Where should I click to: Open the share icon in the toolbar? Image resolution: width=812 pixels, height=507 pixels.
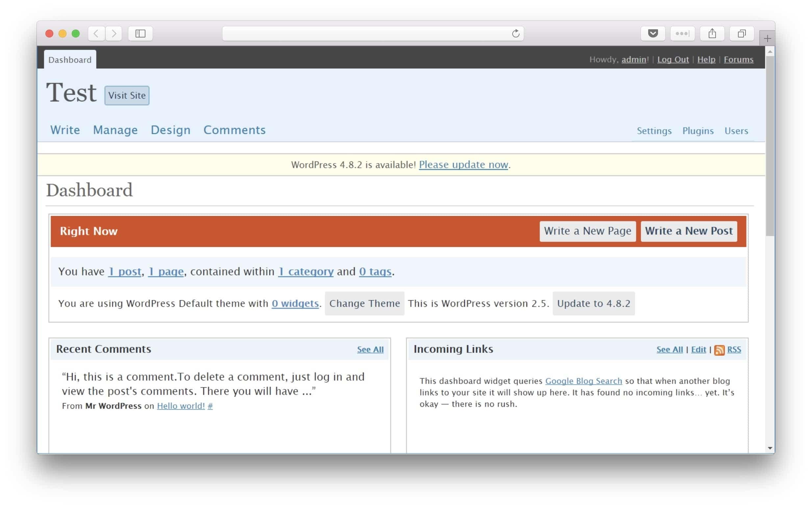(x=712, y=34)
